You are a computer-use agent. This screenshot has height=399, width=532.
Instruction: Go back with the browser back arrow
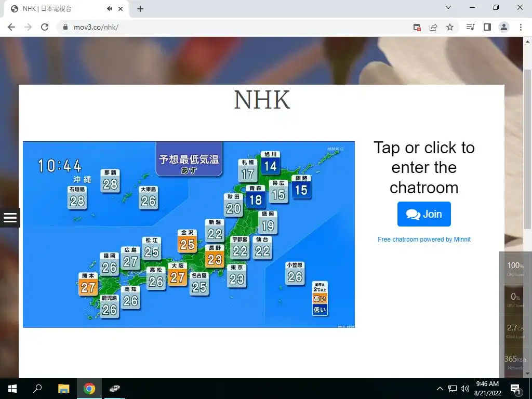[11, 27]
